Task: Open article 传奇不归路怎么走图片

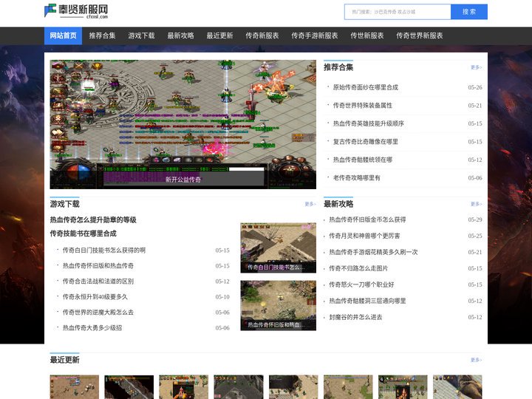Action: coord(358,268)
